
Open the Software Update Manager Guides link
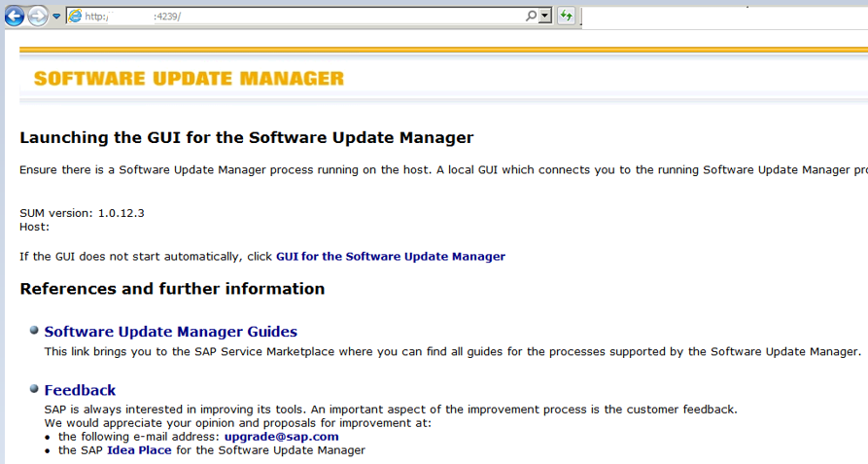pyautogui.click(x=170, y=331)
